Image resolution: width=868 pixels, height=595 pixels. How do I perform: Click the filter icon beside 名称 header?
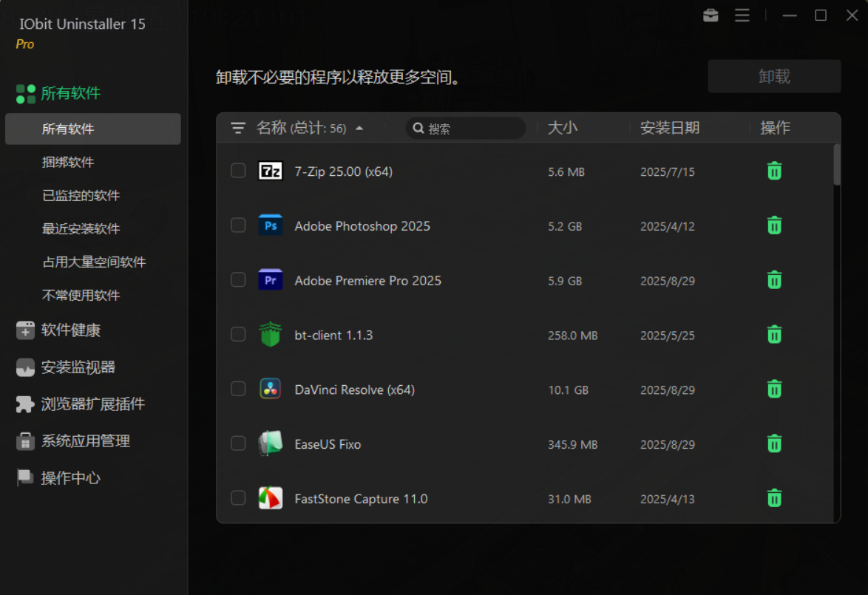click(x=238, y=129)
